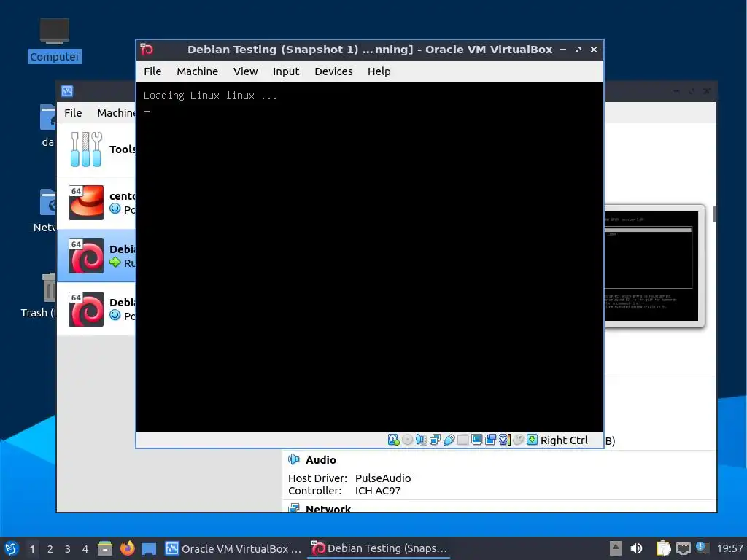Click the ICH AC97 controller value

coord(378,491)
